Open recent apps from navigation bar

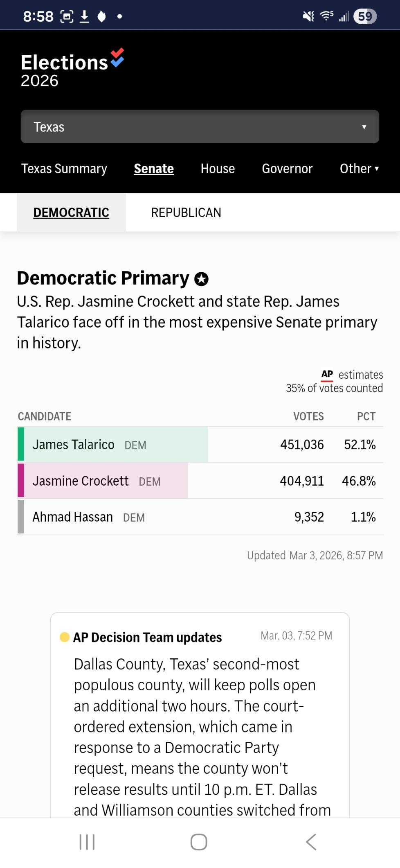(87, 842)
